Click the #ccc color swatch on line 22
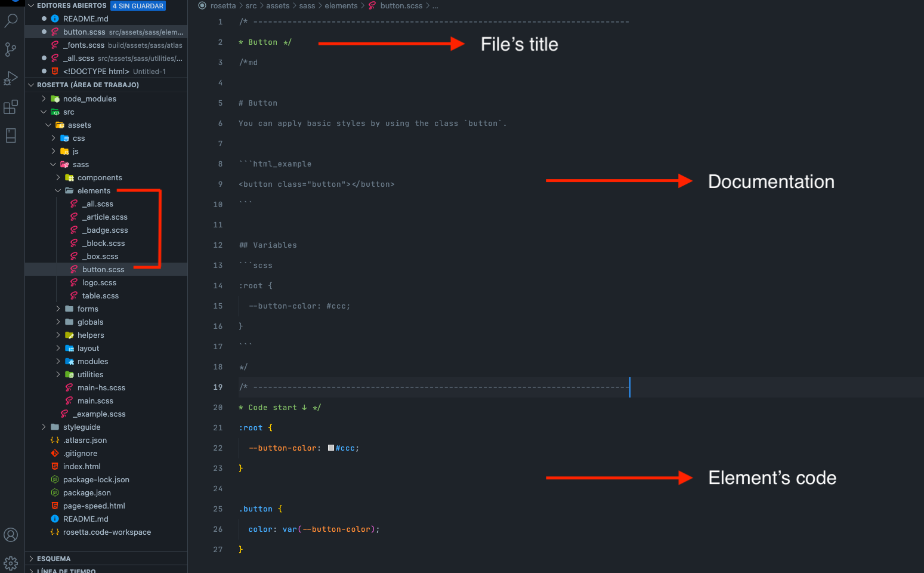Viewport: 924px width, 573px height. click(x=331, y=448)
